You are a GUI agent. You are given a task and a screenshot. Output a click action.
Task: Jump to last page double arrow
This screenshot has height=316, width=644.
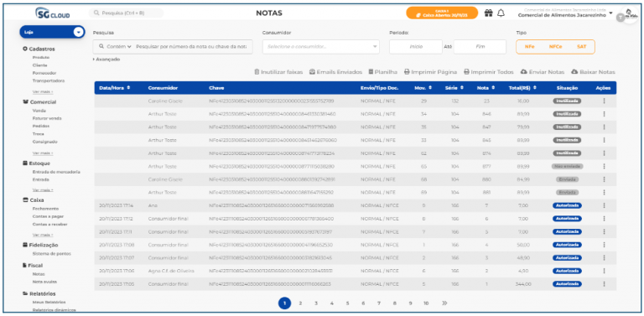(444, 303)
